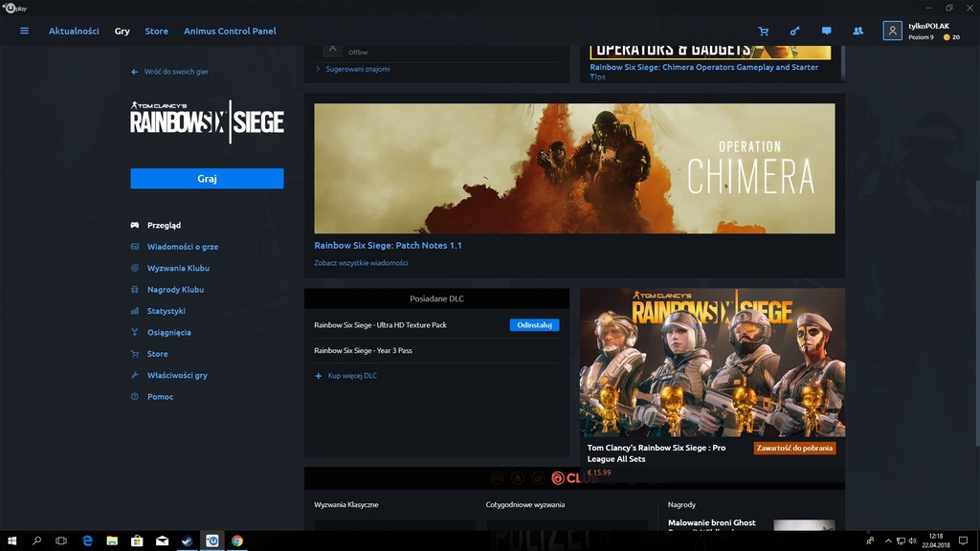Select Statystyki in the sidebar

tap(167, 311)
